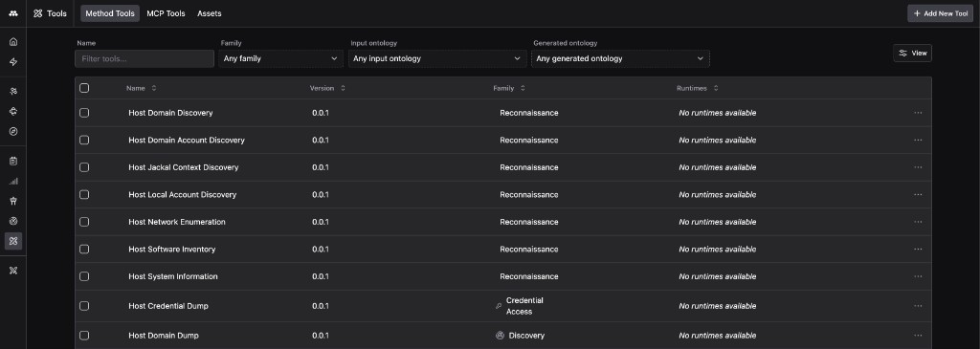Click the Host Software Inventory name
This screenshot has height=349, width=980.
point(172,250)
